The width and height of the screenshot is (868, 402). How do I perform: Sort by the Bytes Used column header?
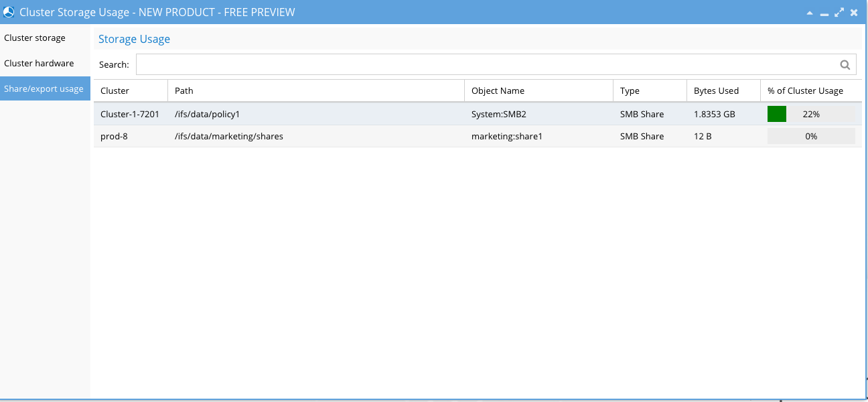tap(724, 91)
